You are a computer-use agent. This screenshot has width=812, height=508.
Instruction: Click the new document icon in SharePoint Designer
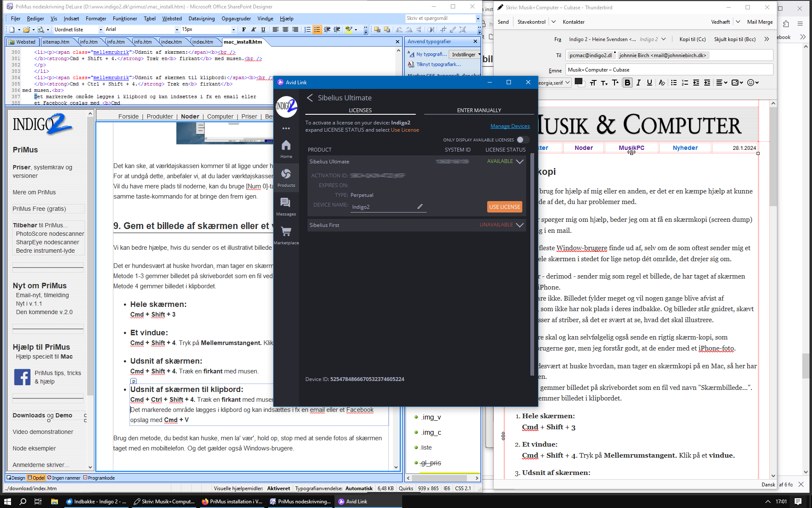(12, 30)
